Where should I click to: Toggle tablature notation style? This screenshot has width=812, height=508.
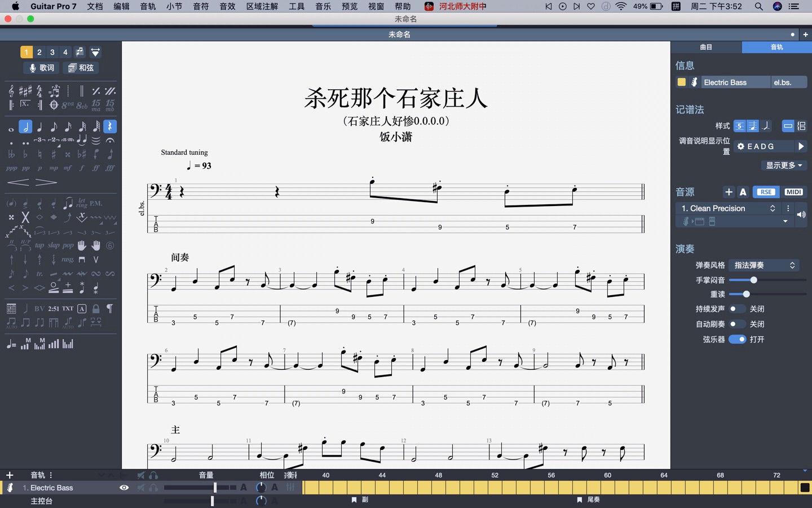(739, 126)
